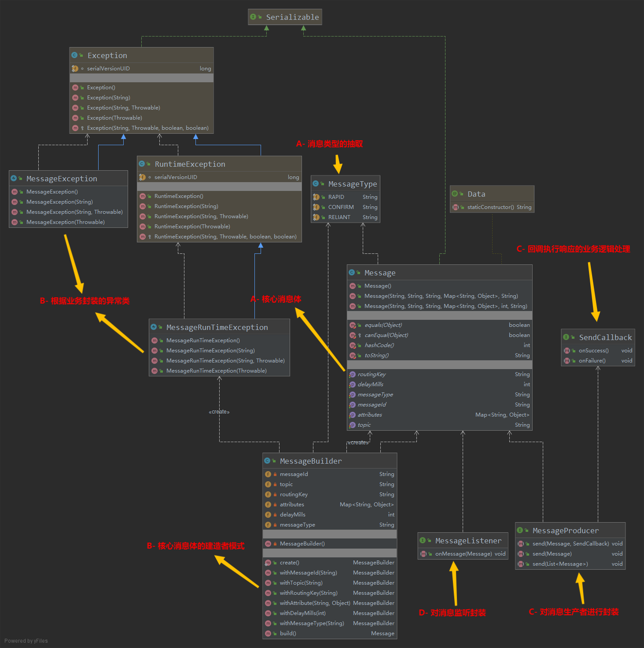Select the Data node title
Screen dimensions: 644x648
[x=476, y=194]
